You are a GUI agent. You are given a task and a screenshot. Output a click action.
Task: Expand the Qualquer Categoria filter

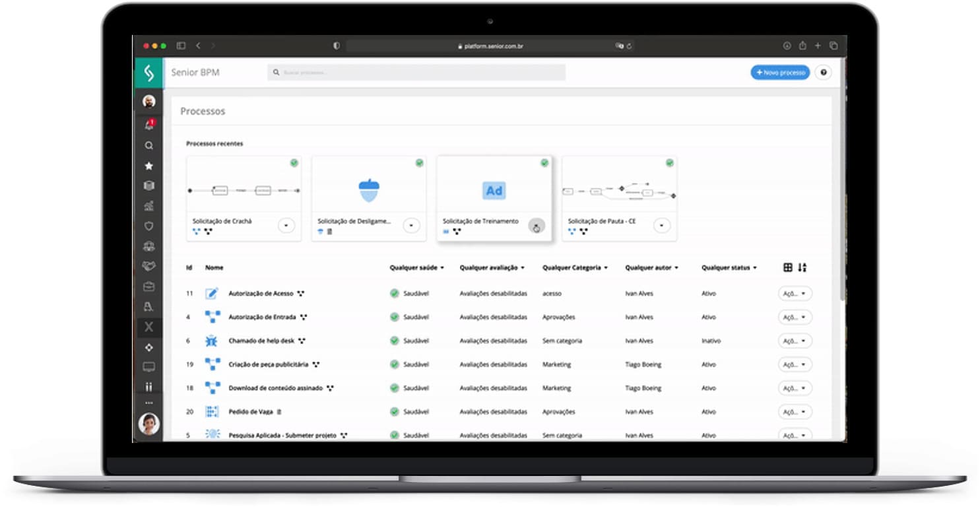[x=575, y=268]
